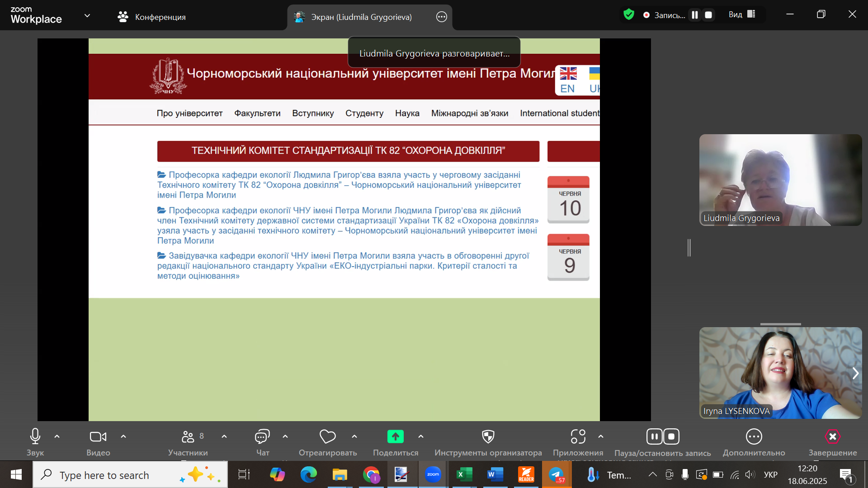
Task: Launch Microsoft Edge from the taskbar
Action: coord(309,475)
